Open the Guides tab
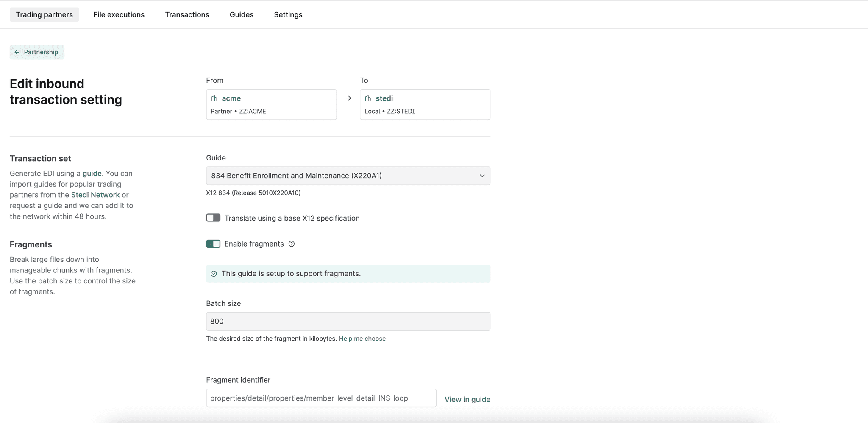Viewport: 868px width, 423px height. (x=242, y=14)
